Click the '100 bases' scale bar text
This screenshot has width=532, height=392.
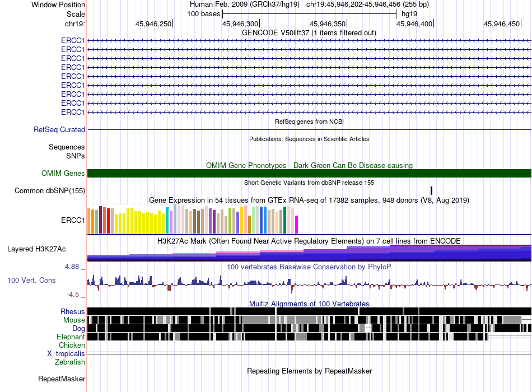(204, 14)
